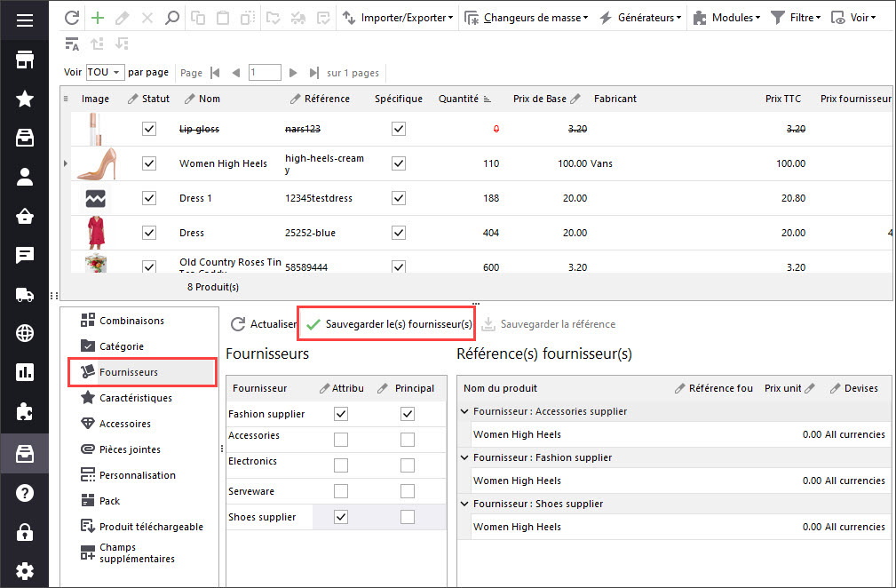
Task: Collapse Fournisseur : Accessories supplier group
Action: click(464, 411)
